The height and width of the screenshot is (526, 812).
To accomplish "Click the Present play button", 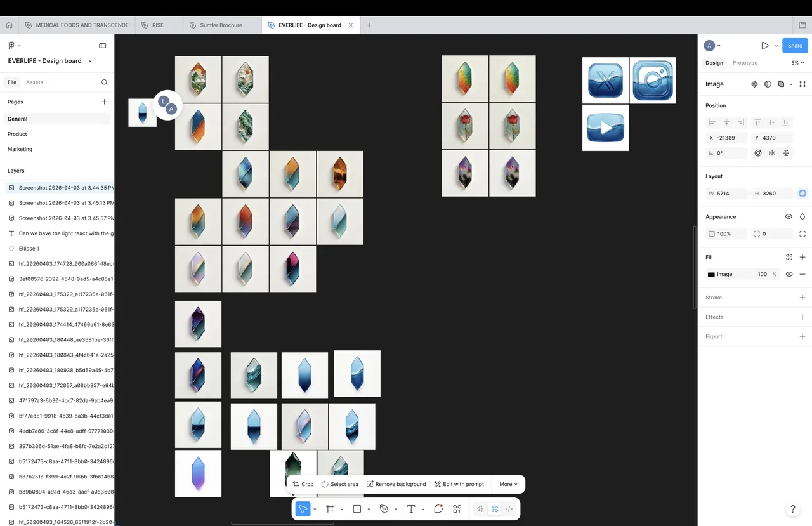I will pos(765,46).
